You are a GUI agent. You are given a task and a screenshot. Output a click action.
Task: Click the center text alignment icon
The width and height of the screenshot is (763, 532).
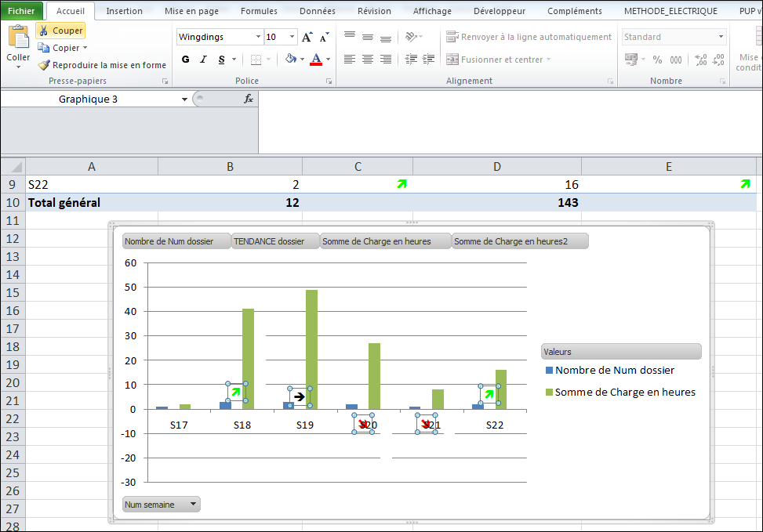[368, 60]
